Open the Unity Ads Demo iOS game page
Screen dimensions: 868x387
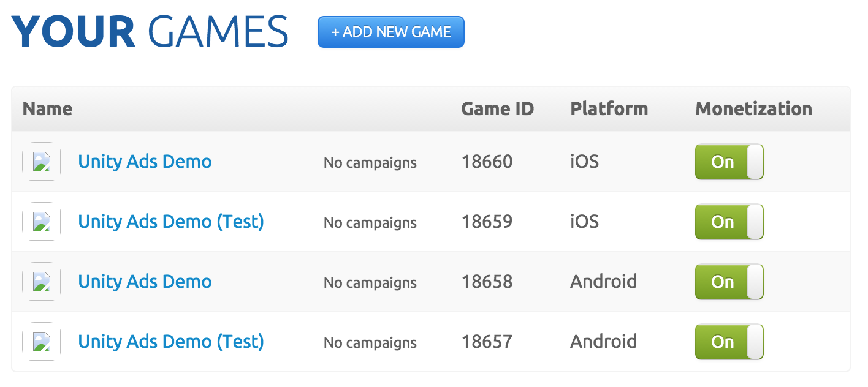pyautogui.click(x=145, y=162)
